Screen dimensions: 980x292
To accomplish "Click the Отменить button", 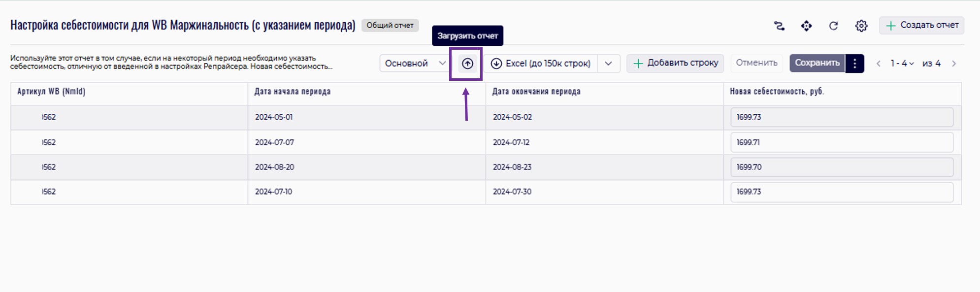I will click(756, 63).
